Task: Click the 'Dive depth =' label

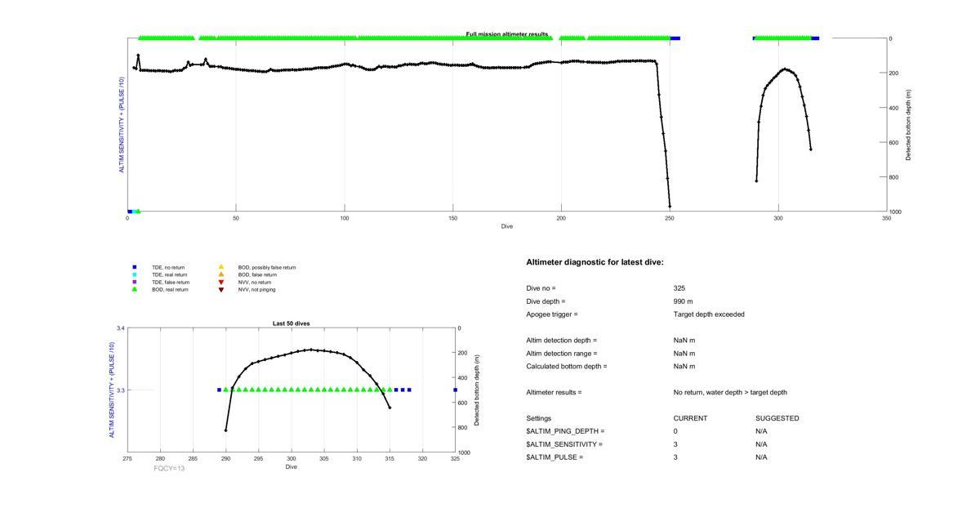Action: (x=546, y=301)
